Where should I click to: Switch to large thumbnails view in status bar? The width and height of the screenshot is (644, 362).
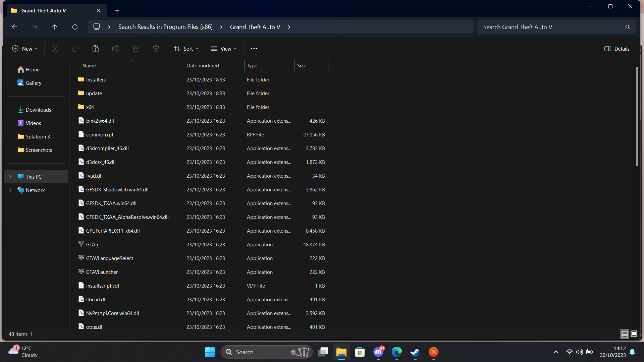634,334
